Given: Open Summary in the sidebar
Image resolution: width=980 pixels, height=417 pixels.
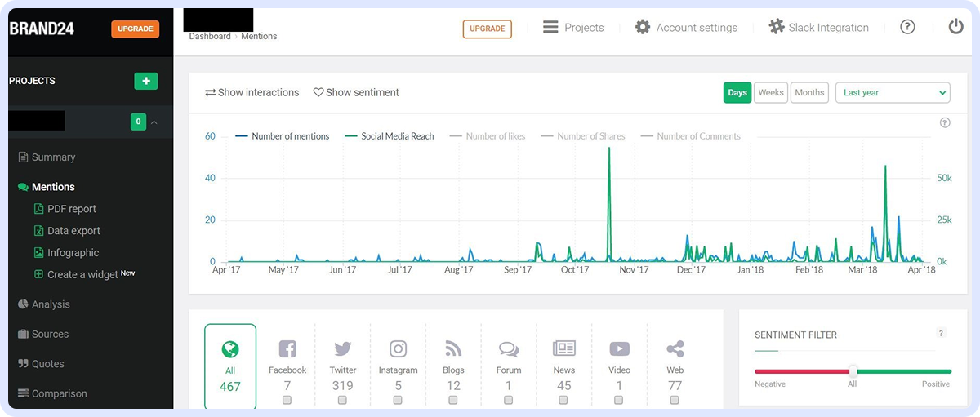Looking at the screenshot, I should pos(53,157).
